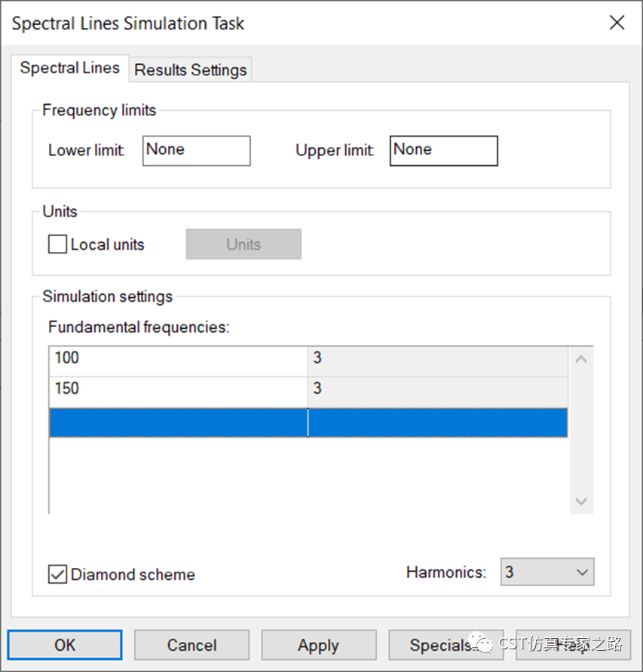Click the highlighted empty frequency row
Image resolution: width=643 pixels, height=672 pixels.
point(178,422)
